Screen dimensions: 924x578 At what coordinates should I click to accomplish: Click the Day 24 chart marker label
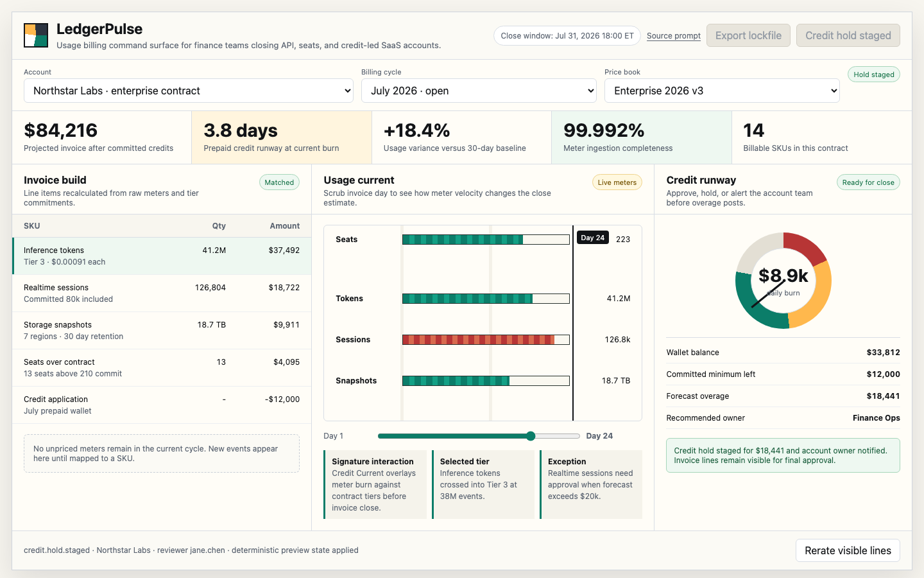point(592,238)
